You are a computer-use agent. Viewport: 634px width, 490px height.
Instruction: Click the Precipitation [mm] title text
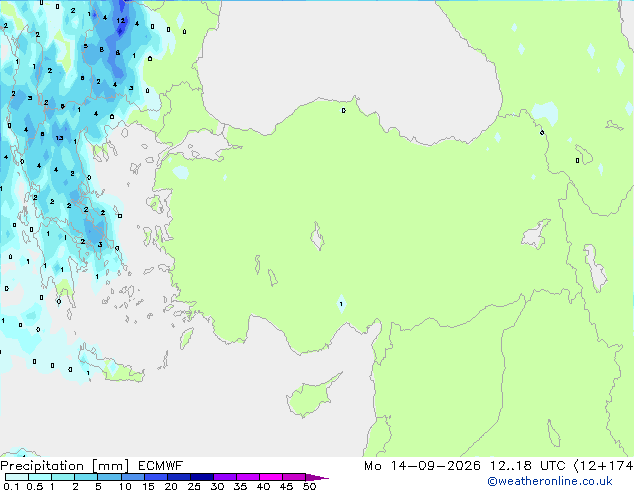pyautogui.click(x=64, y=466)
